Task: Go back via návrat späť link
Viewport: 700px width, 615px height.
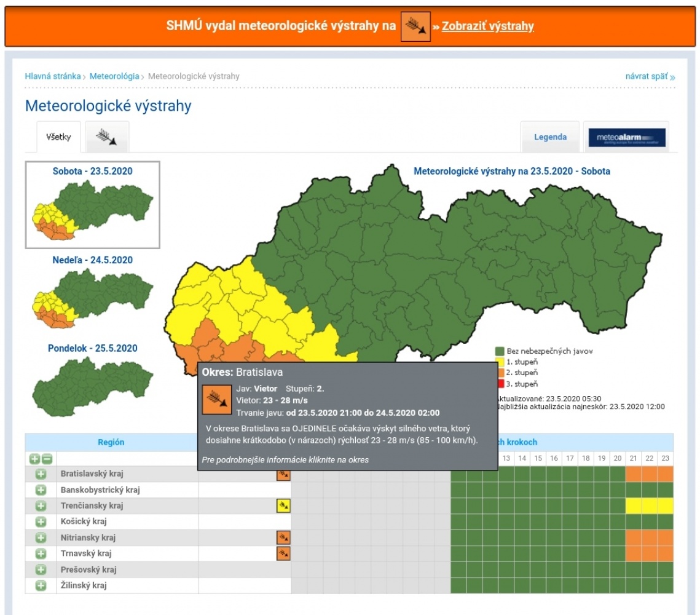Action: click(650, 76)
